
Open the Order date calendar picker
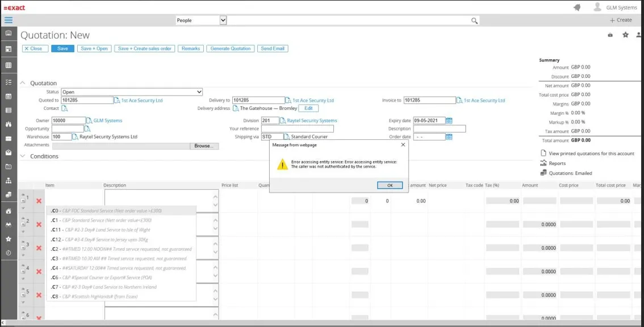click(449, 137)
